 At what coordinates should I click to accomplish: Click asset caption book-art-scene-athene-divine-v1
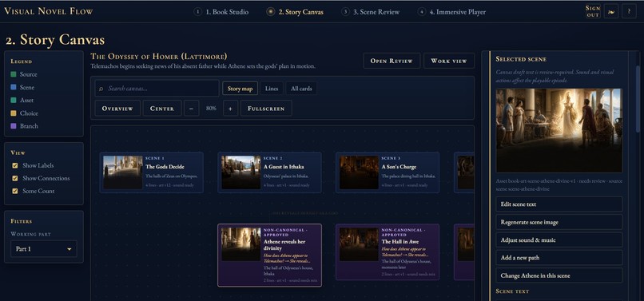click(559, 184)
